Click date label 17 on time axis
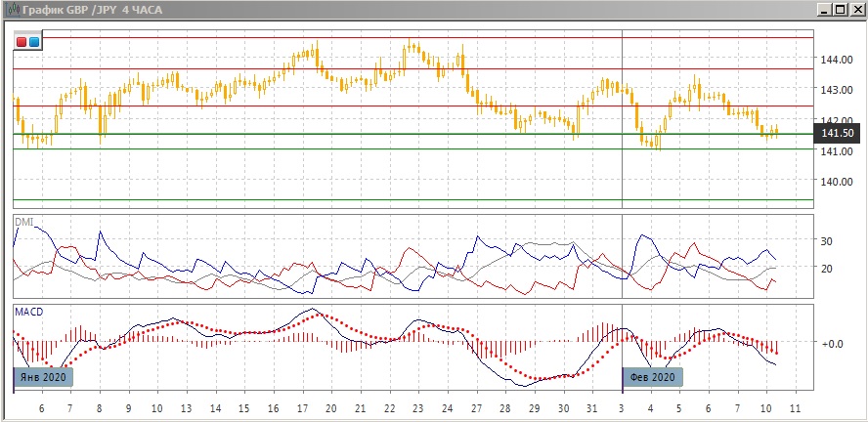This screenshot has width=868, height=422. coord(302,408)
